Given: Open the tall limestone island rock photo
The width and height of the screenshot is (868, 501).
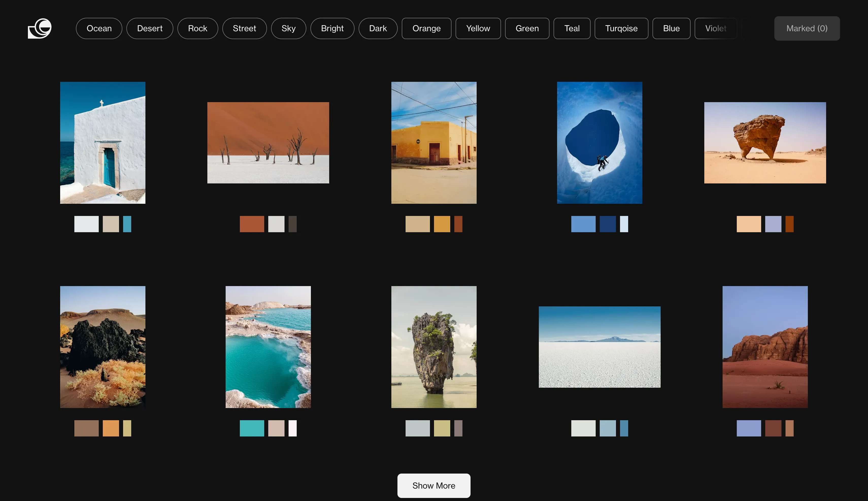Looking at the screenshot, I should click(433, 347).
